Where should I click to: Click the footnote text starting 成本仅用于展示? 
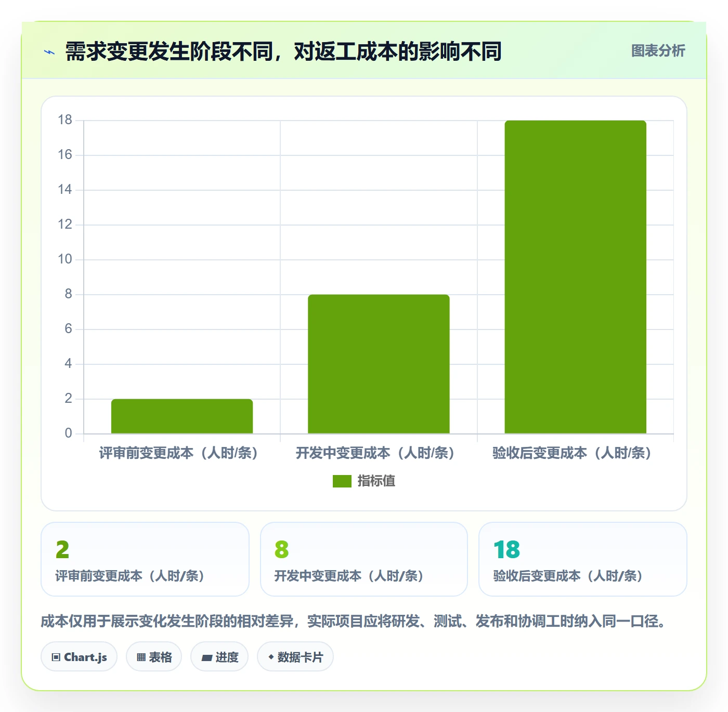[x=354, y=621]
